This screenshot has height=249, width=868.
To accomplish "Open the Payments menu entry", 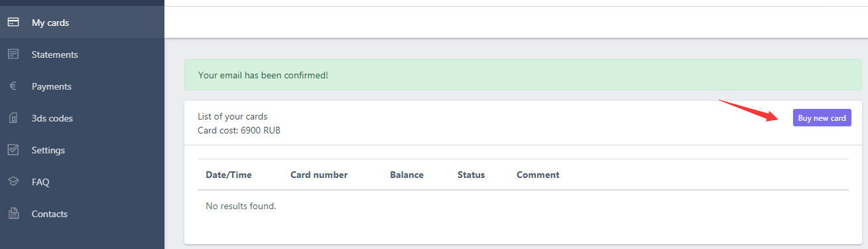I will tap(52, 86).
